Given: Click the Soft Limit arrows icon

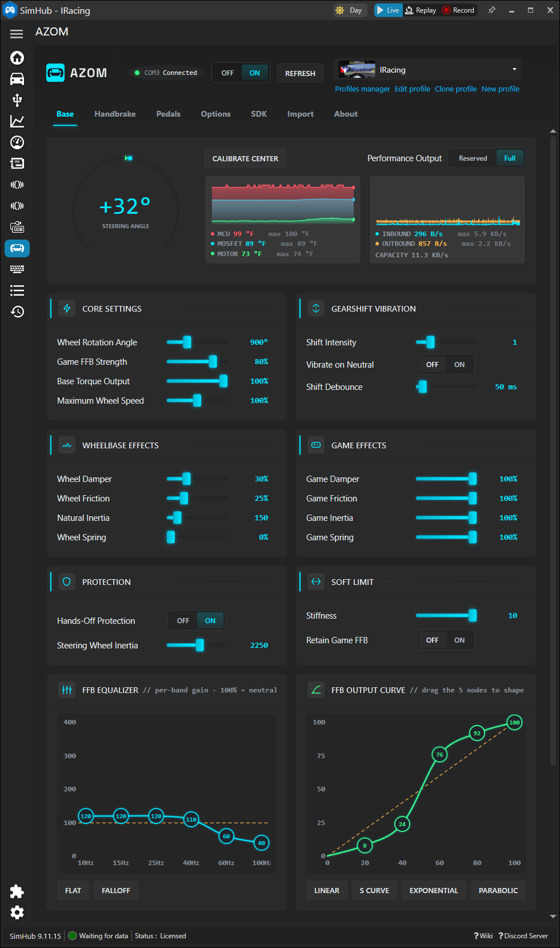Looking at the screenshot, I should (316, 581).
